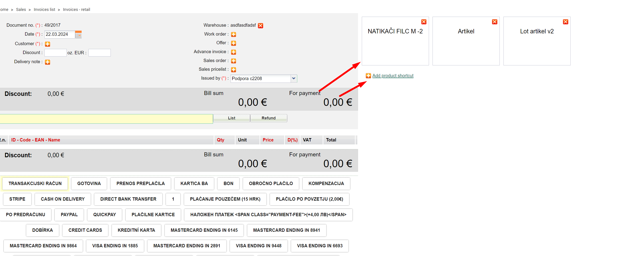644x256 pixels.
Task: Add a delivery note with plus icon
Action: click(48, 62)
